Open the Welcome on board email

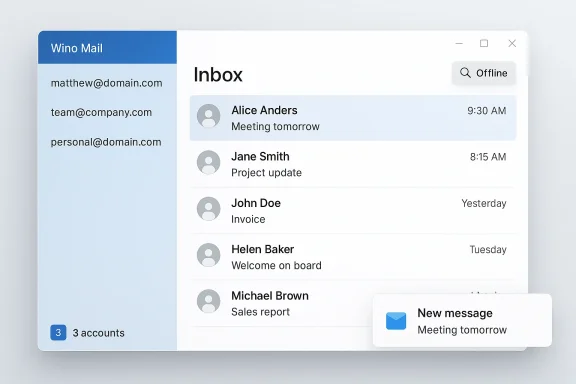pyautogui.click(x=353, y=257)
